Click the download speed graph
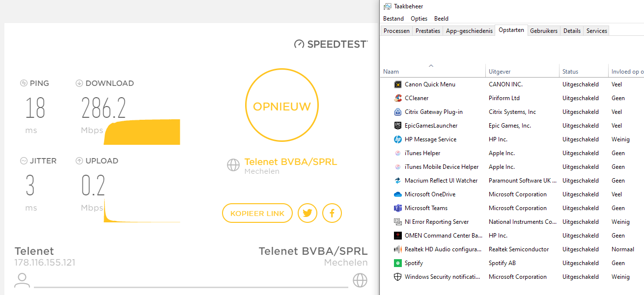Image resolution: width=644 pixels, height=295 pixels. (142, 132)
